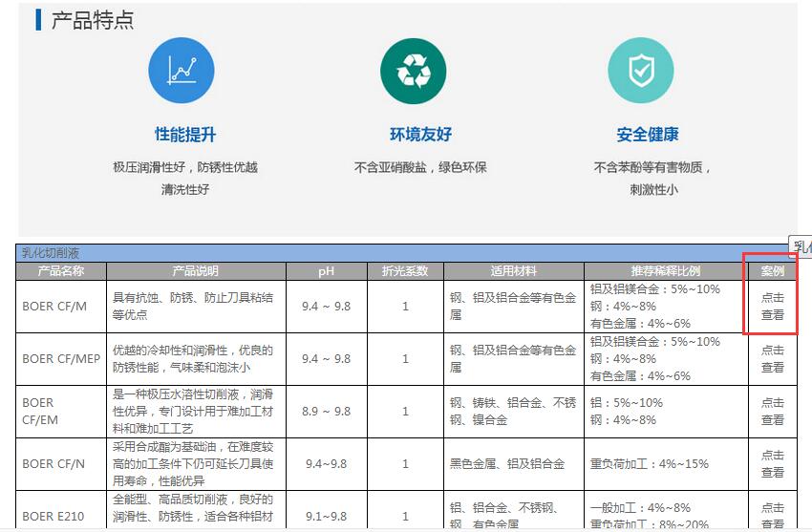Click the 折光系数 column header

pyautogui.click(x=405, y=271)
